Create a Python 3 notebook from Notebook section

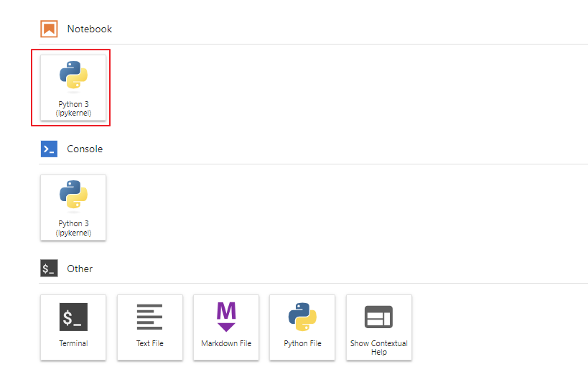point(73,88)
